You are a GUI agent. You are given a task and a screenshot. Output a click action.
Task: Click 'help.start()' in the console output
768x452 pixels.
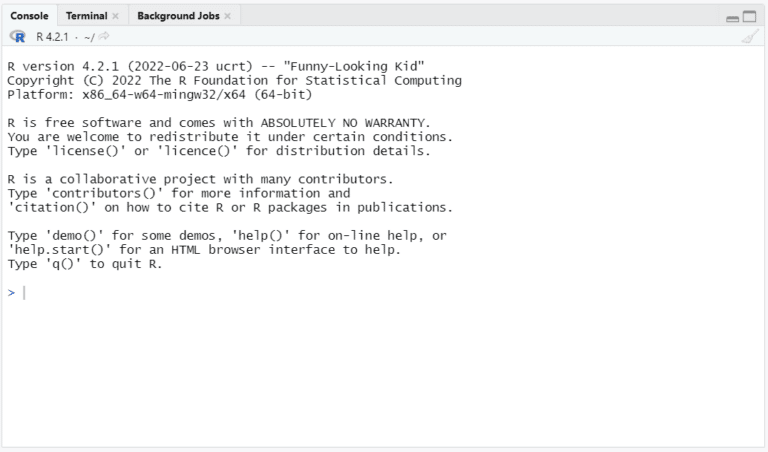(x=60, y=249)
